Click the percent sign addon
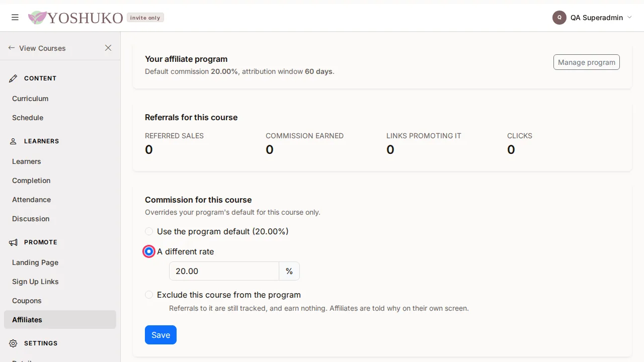The height and width of the screenshot is (362, 644). [x=289, y=271]
